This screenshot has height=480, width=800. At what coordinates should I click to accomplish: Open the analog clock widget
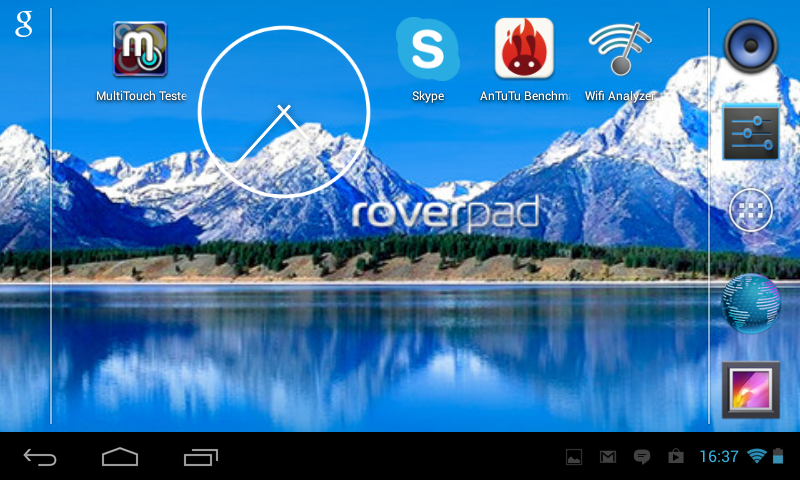point(284,112)
